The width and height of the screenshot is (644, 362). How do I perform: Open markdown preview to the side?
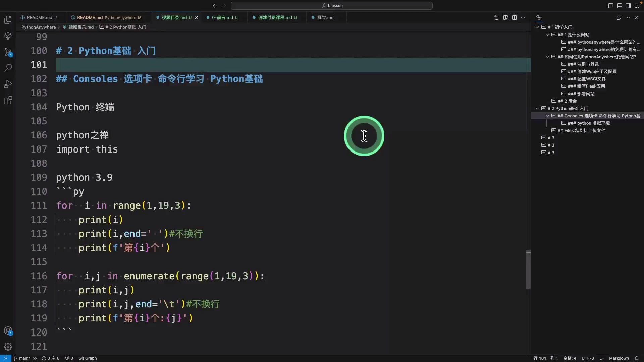[x=505, y=18]
